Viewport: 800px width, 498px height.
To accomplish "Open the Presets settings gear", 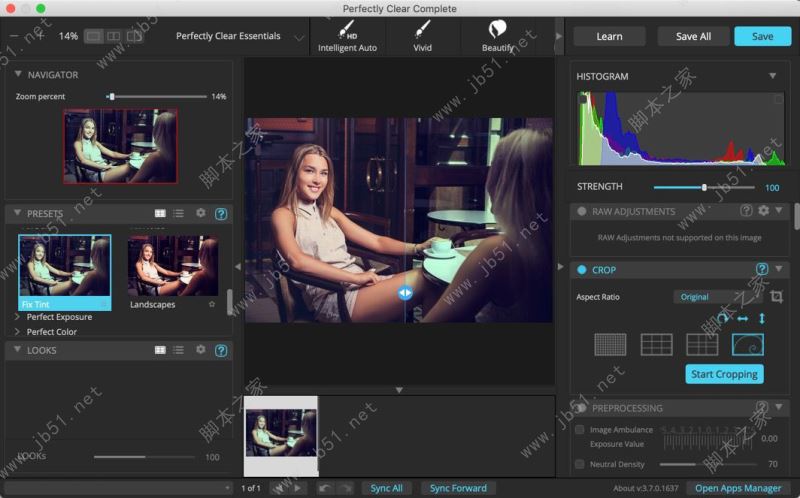I will 201,213.
